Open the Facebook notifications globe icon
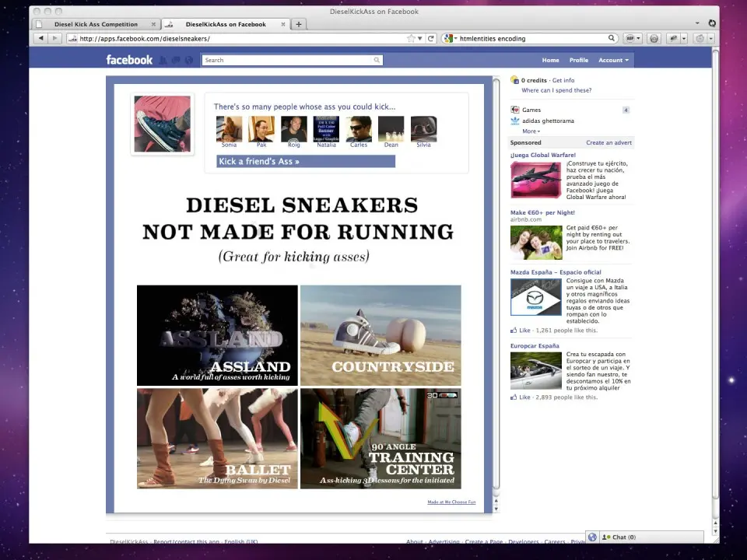The image size is (747, 560). pos(189,60)
